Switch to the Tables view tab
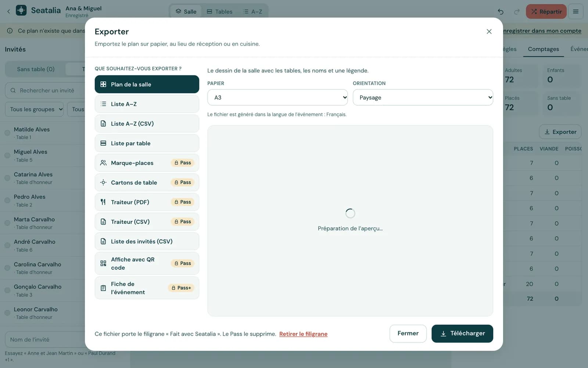This screenshot has width=588, height=368. click(x=219, y=11)
